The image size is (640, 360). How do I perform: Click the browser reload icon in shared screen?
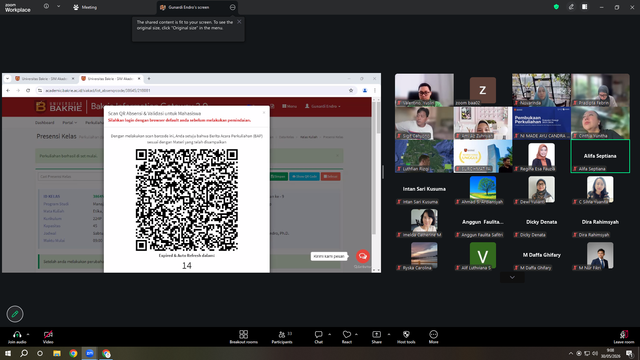click(x=28, y=90)
